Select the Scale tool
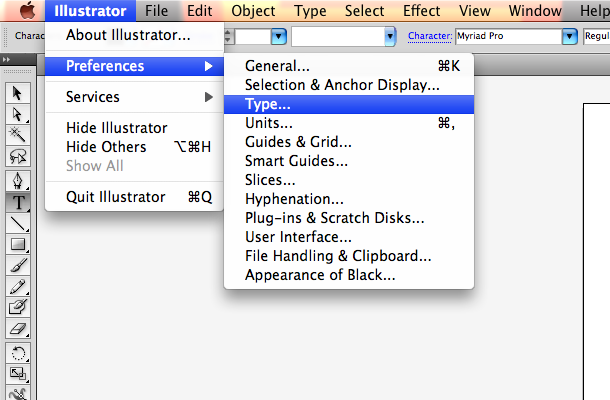Screen dimensions: 610x400 point(18,374)
